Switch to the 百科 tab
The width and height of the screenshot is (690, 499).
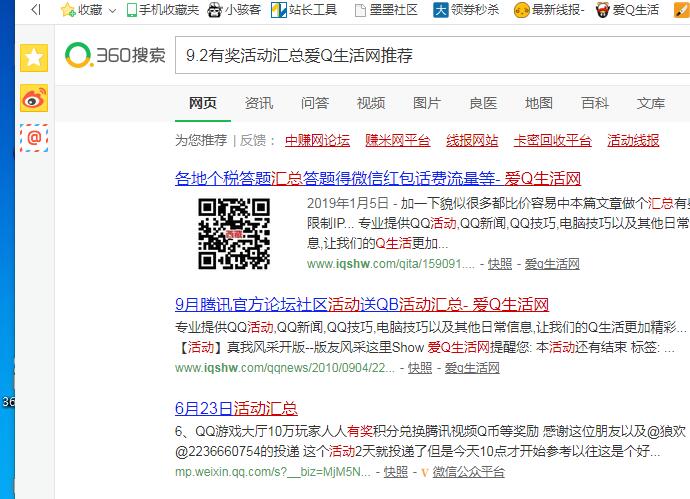point(595,103)
